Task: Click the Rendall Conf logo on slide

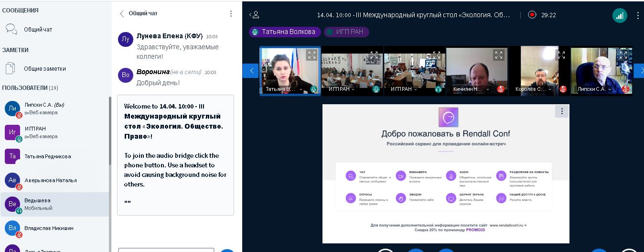Action: coord(449,117)
